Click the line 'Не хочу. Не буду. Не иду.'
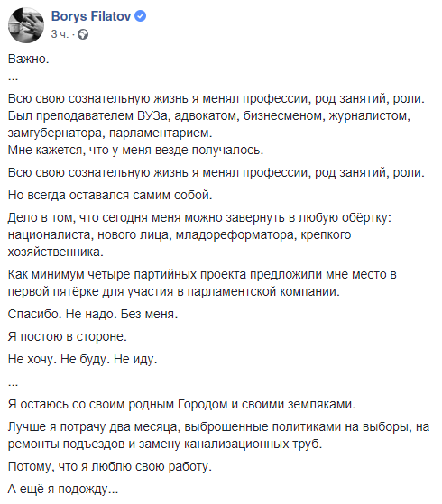This screenshot has height=504, width=442. pos(82,359)
